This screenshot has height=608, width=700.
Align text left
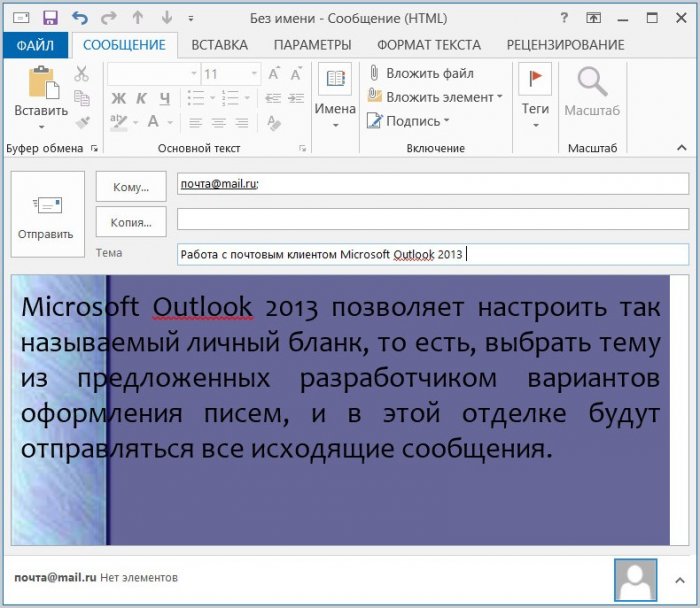[196, 122]
